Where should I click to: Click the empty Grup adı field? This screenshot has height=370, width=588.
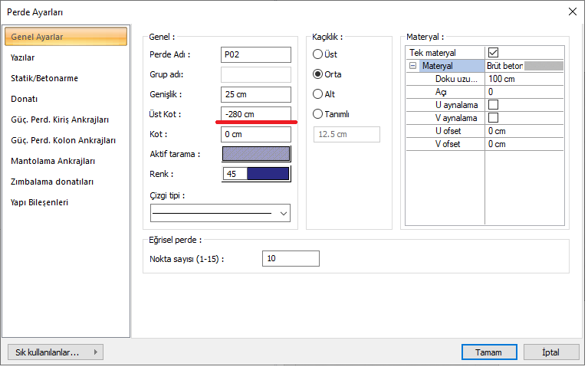click(256, 74)
